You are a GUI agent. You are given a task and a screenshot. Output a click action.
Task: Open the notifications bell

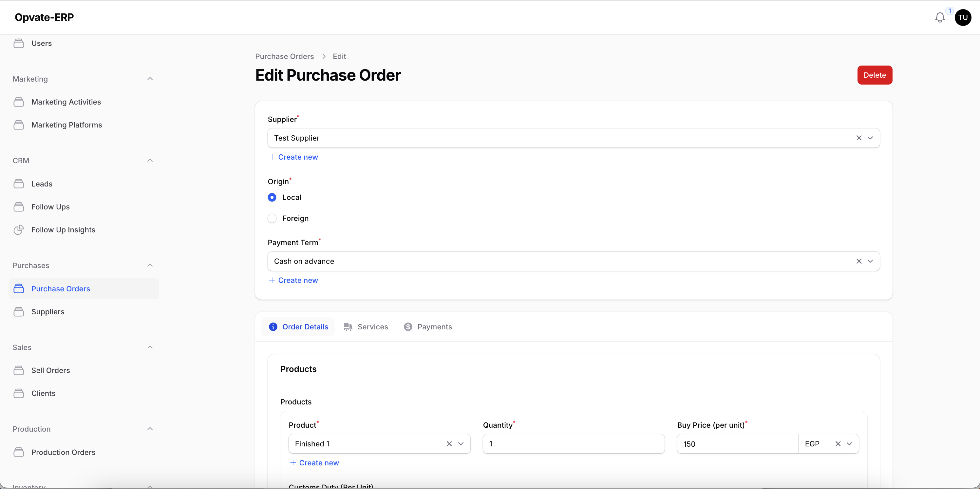940,17
